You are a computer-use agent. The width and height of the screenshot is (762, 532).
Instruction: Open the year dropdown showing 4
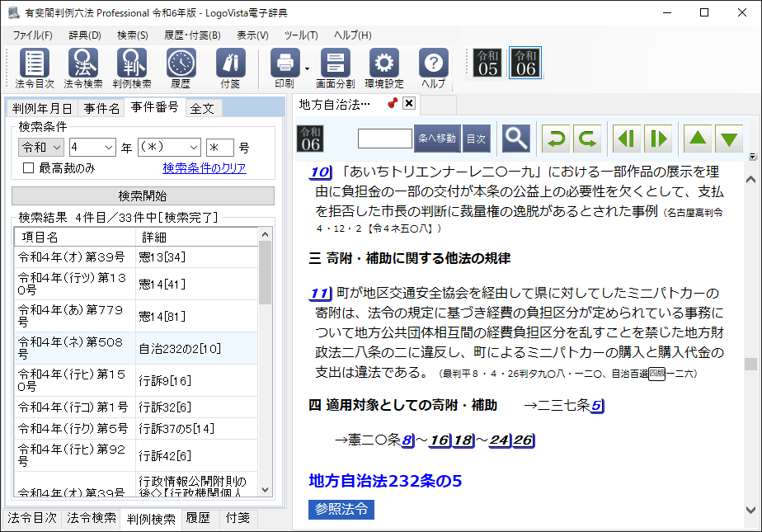click(x=92, y=147)
